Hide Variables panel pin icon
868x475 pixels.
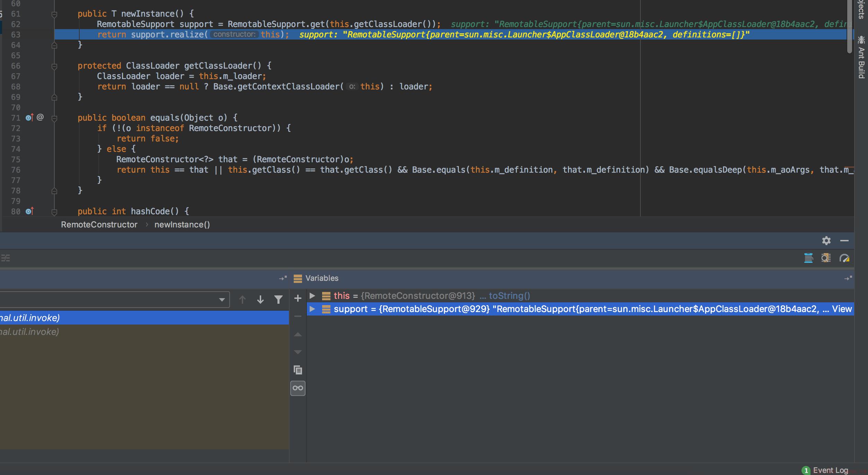(x=848, y=278)
